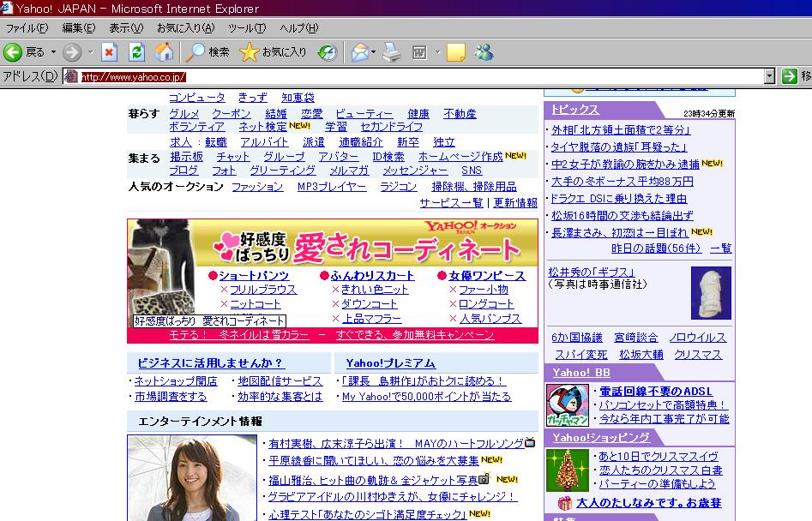Expand the address bar URL dropdown
The width and height of the screenshot is (812, 521).
click(x=769, y=76)
